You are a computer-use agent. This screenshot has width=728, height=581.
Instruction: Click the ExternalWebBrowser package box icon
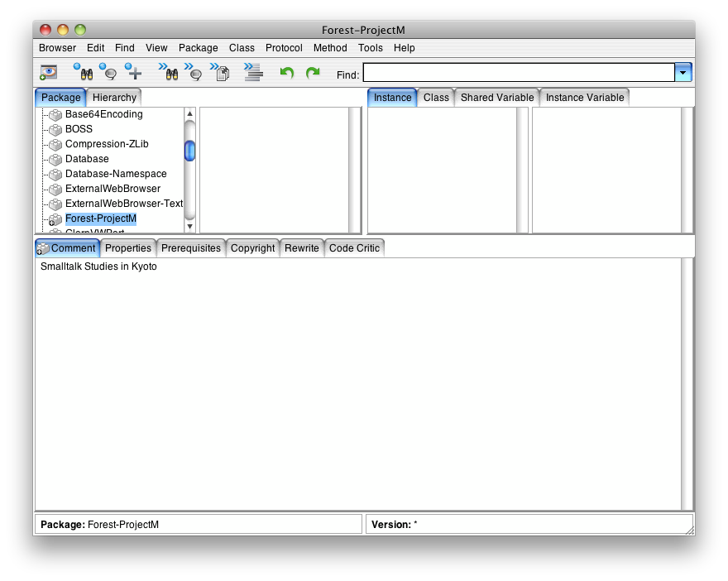55,189
